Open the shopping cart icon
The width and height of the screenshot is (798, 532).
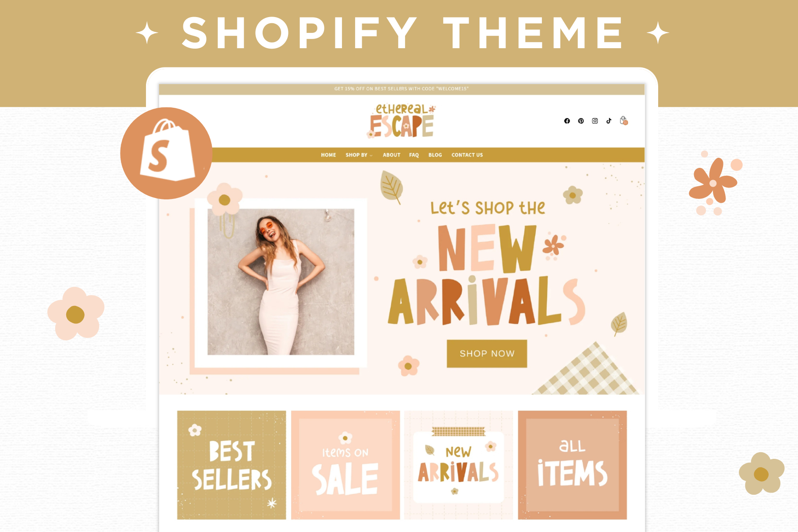click(x=624, y=121)
